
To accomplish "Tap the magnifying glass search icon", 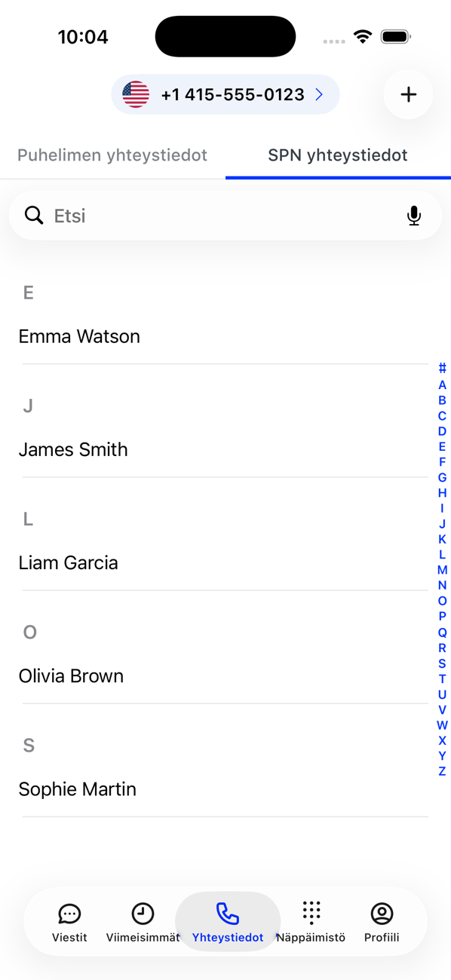I will pos(34,216).
